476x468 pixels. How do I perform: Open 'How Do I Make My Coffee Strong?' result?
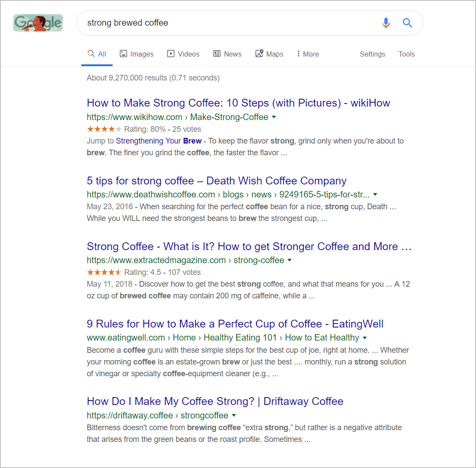215,401
